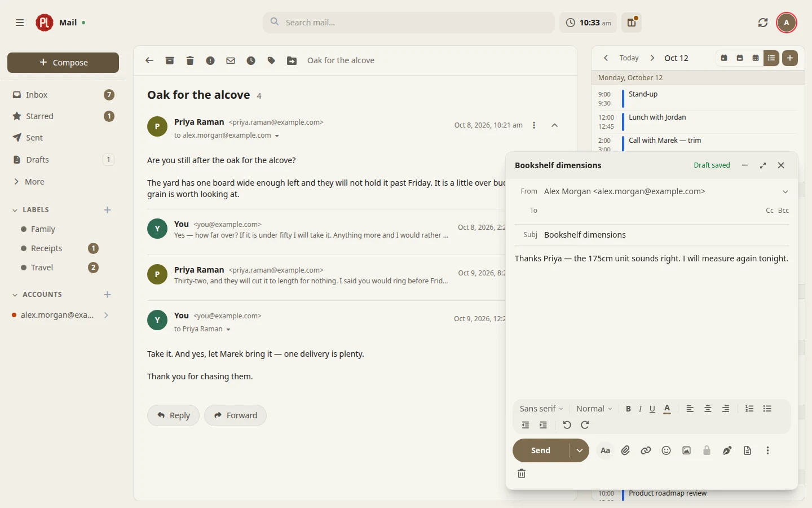The width and height of the screenshot is (812, 508).
Task: Jump the calendar to Today
Action: tap(629, 58)
